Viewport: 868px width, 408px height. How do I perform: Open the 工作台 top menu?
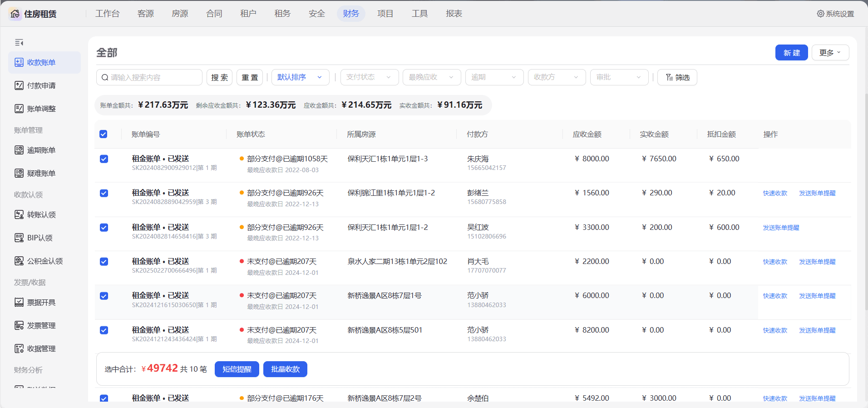pyautogui.click(x=108, y=14)
